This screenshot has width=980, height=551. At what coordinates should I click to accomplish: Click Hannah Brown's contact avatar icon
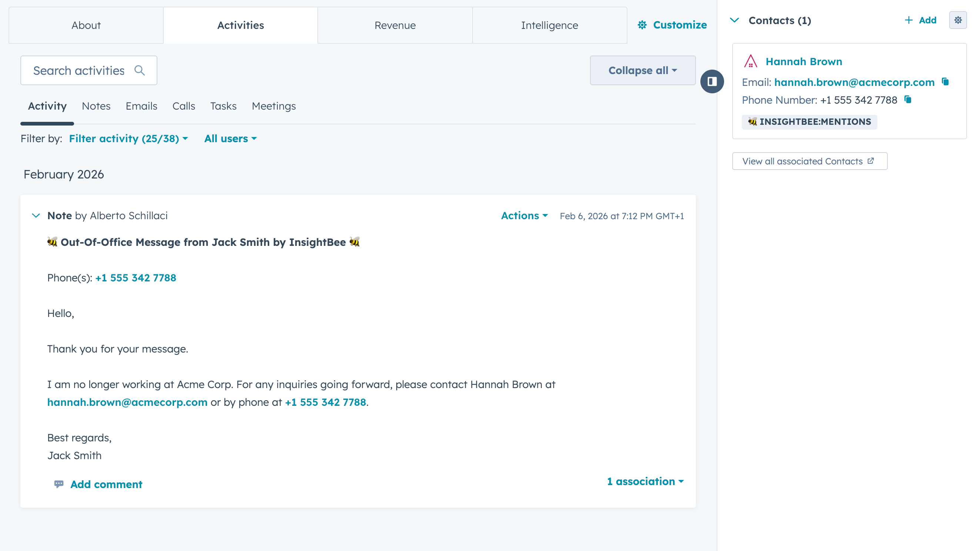point(751,61)
